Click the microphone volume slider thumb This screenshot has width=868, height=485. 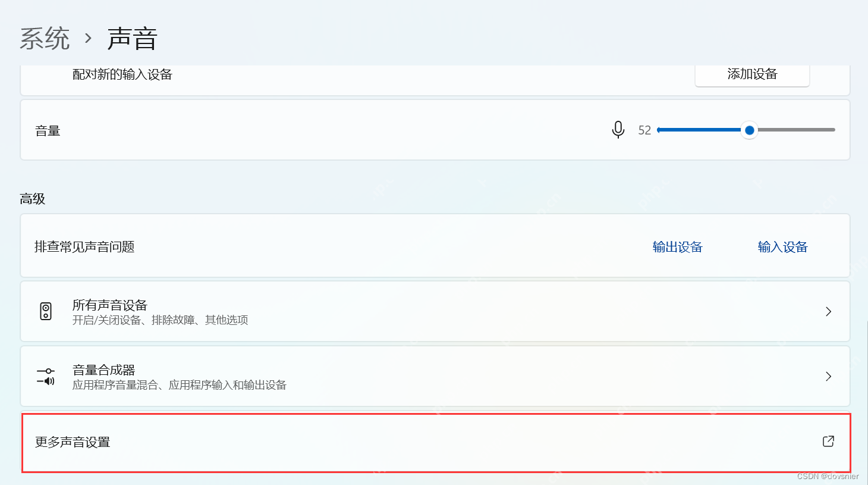[x=750, y=130]
